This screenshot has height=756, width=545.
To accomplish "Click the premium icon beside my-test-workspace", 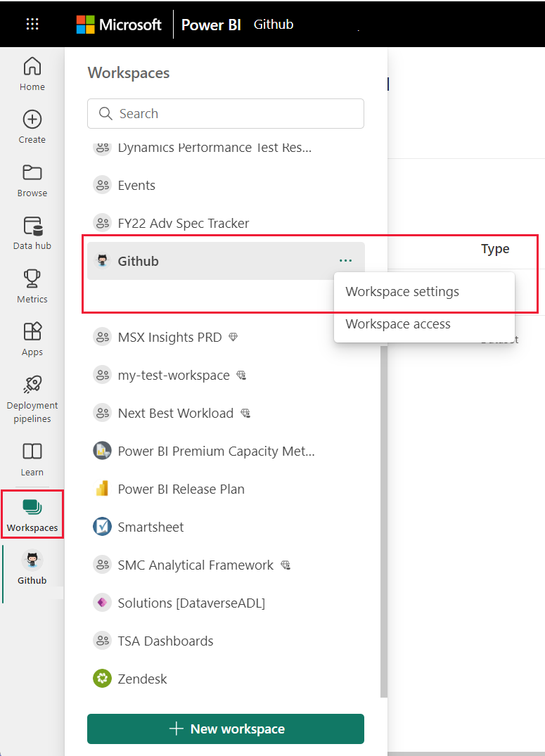I will pyautogui.click(x=242, y=375).
